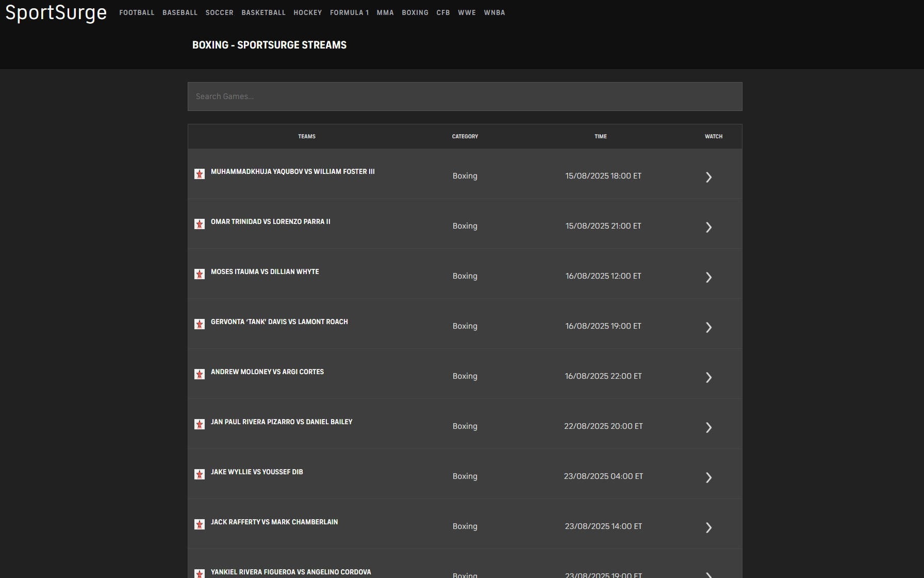This screenshot has height=578, width=924.
Task: Click the boxing icon for Itauma vs Whyte
Action: click(x=200, y=274)
